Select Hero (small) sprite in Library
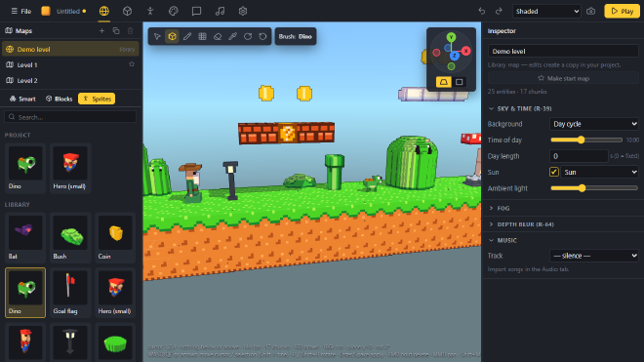The width and height of the screenshot is (644, 362). click(x=115, y=293)
